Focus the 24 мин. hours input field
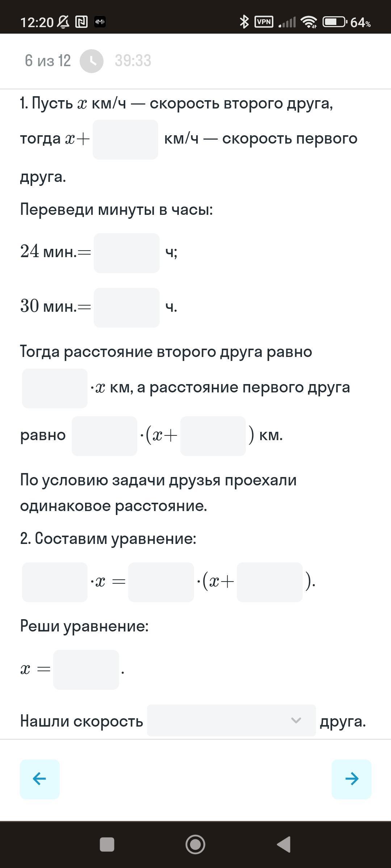The height and width of the screenshot is (868, 391). 127,253
